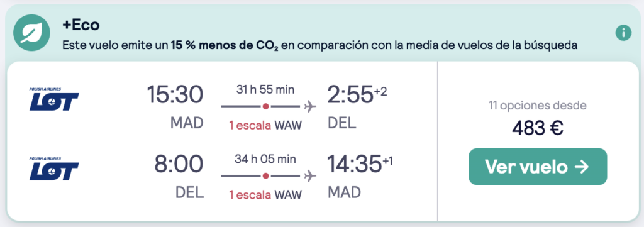Select the 8:00 return departure time
This screenshot has width=644, height=227.
[x=179, y=164]
